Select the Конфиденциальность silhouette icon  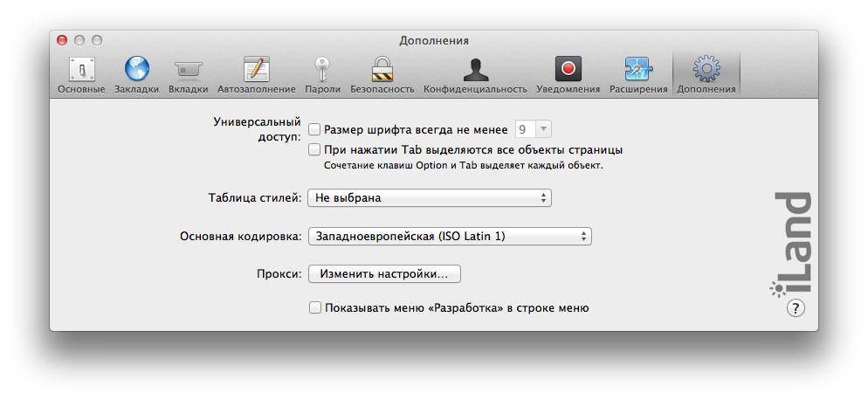point(475,69)
